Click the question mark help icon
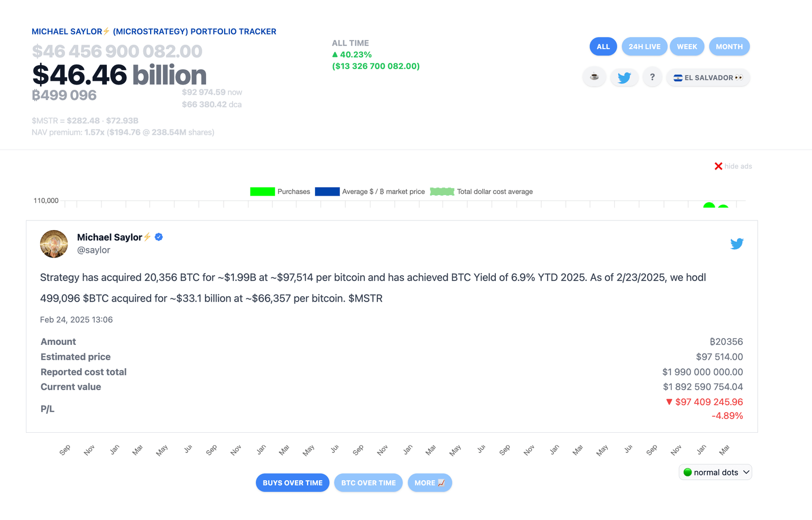The height and width of the screenshot is (520, 812). (x=652, y=77)
